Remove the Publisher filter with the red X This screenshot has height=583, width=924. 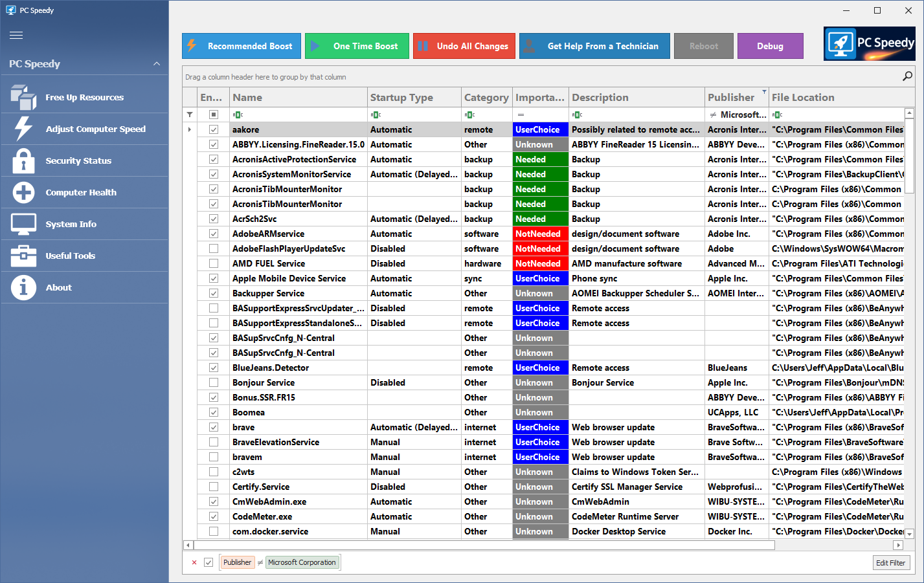(194, 563)
